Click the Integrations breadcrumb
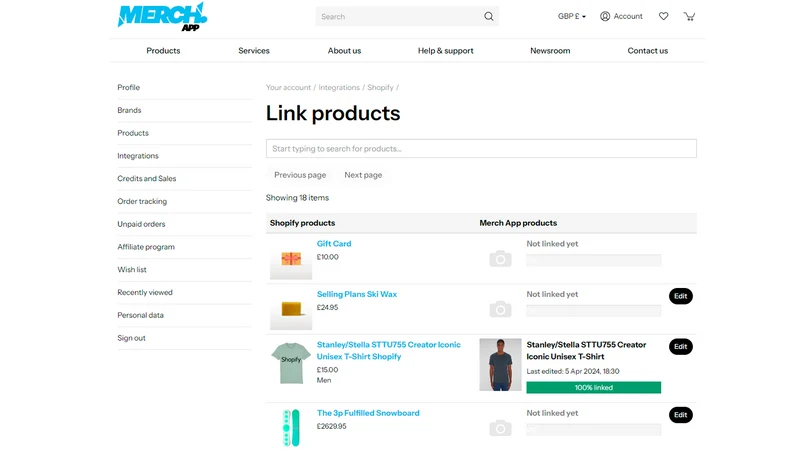This screenshot has width=800, height=450. (339, 87)
